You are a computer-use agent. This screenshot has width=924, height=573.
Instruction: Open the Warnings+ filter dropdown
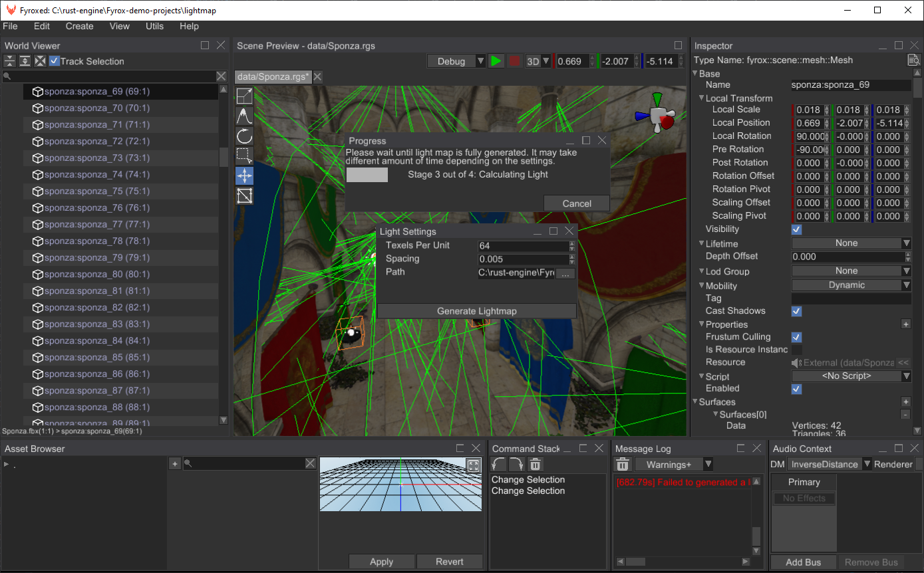click(x=674, y=465)
